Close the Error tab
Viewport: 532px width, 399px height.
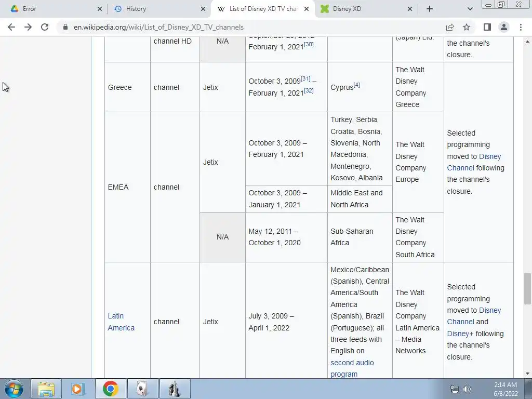99,9
